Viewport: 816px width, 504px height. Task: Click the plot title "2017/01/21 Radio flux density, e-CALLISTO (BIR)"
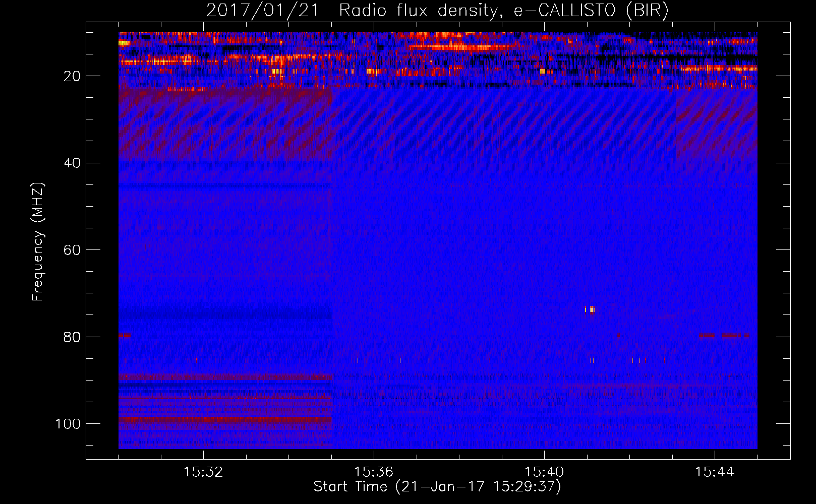tap(437, 11)
